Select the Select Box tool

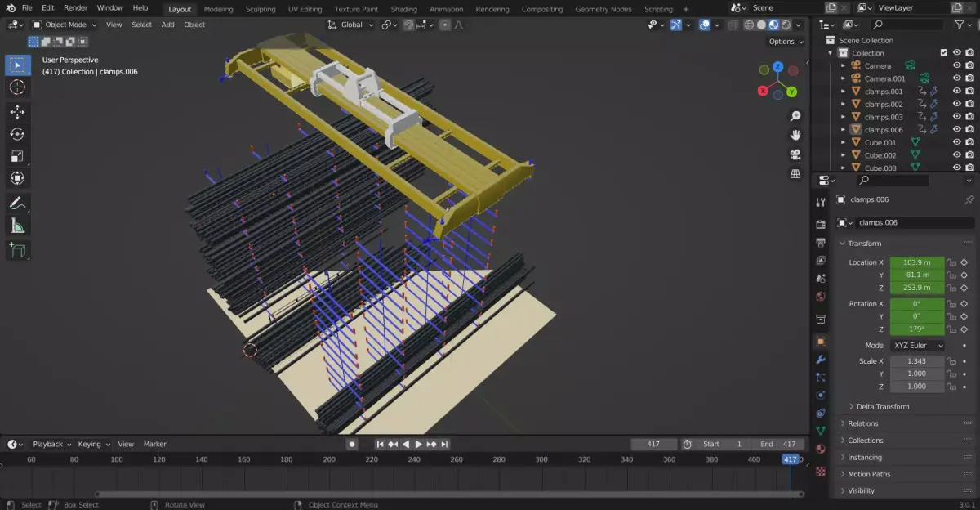click(x=17, y=65)
